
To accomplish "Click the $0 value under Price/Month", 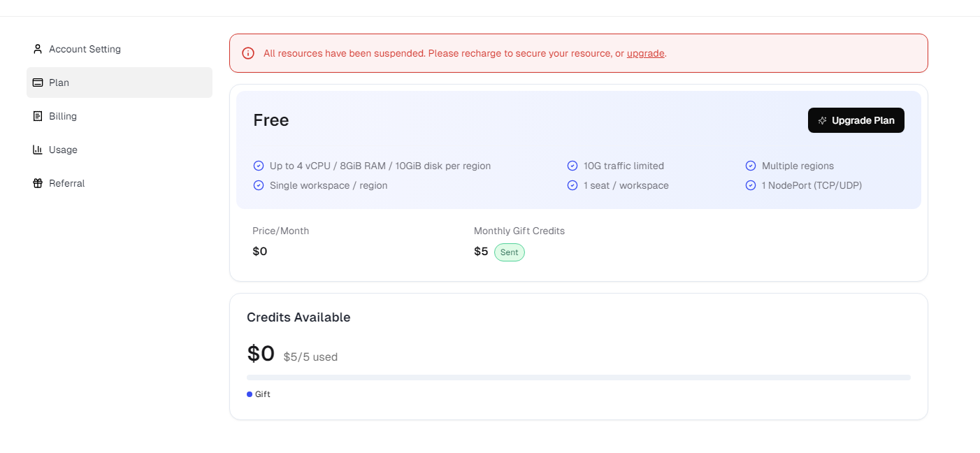I will click(x=260, y=252).
